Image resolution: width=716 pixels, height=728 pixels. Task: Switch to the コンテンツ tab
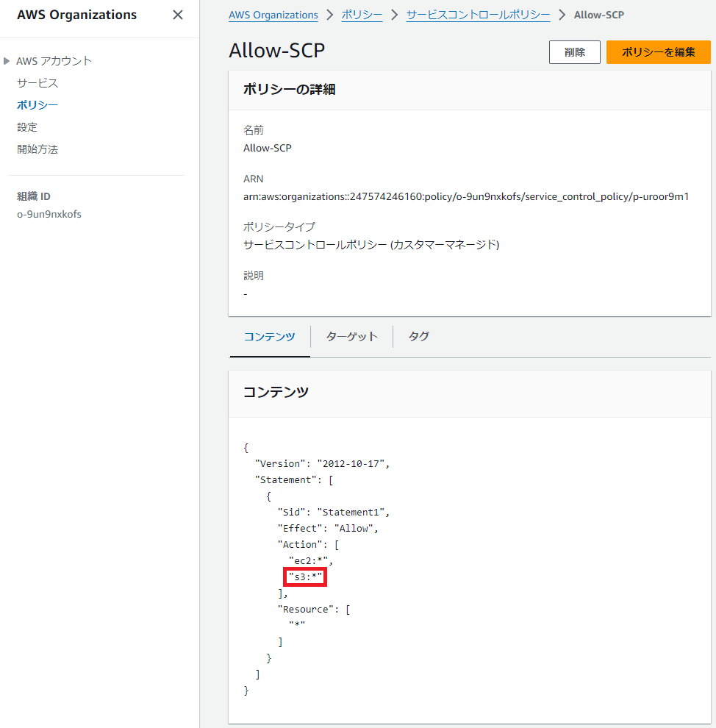tap(270, 337)
